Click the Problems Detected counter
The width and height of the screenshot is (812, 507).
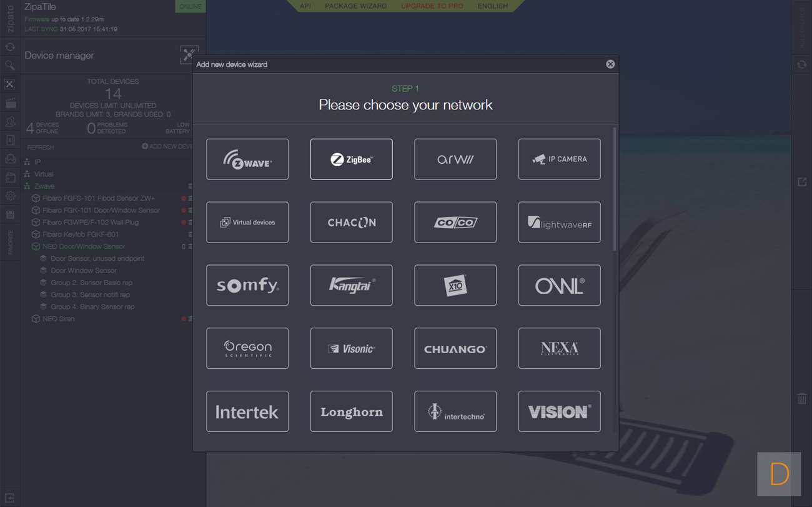click(107, 128)
